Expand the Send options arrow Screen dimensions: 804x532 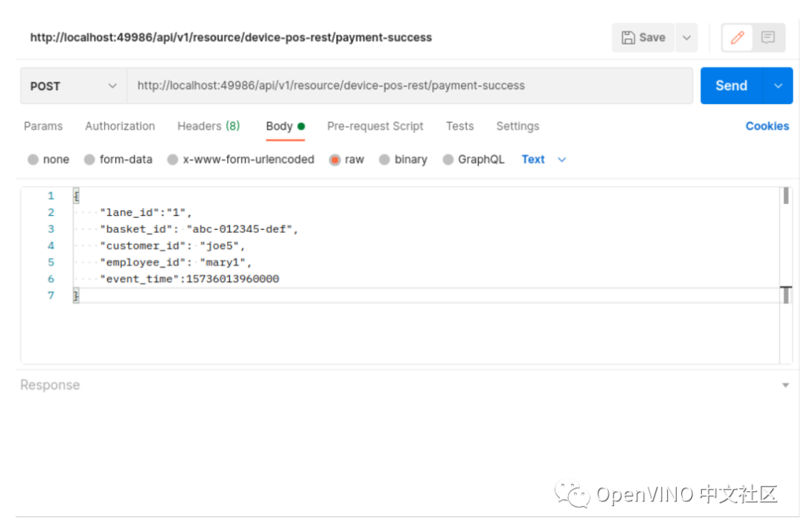point(778,86)
